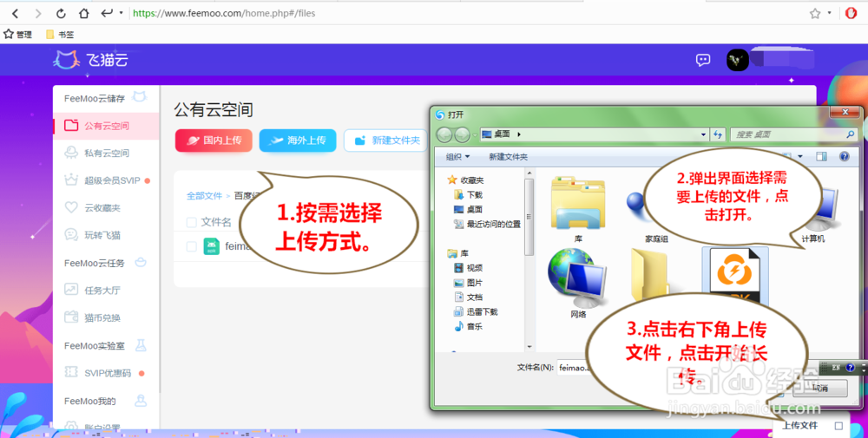Viewport: 868px width, 438px height.
Task: Toggle the select-all checkbox beside 文件名
Action: [x=192, y=222]
